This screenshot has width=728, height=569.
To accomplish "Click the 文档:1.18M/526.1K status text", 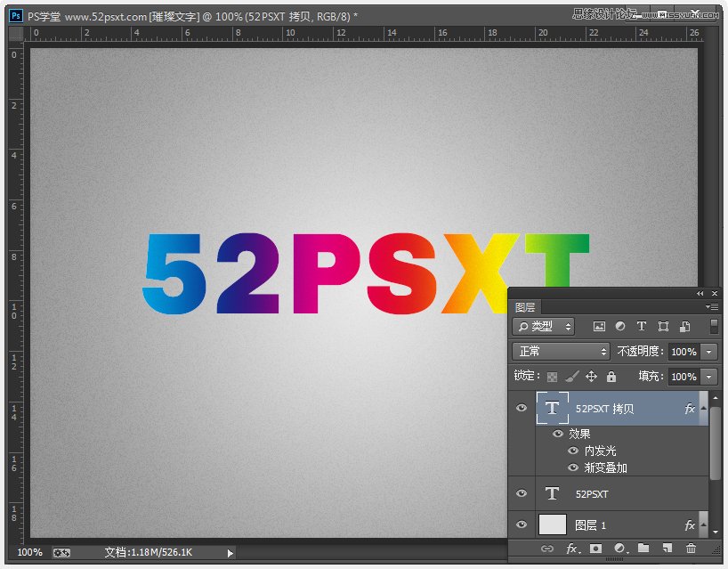I will [x=148, y=552].
